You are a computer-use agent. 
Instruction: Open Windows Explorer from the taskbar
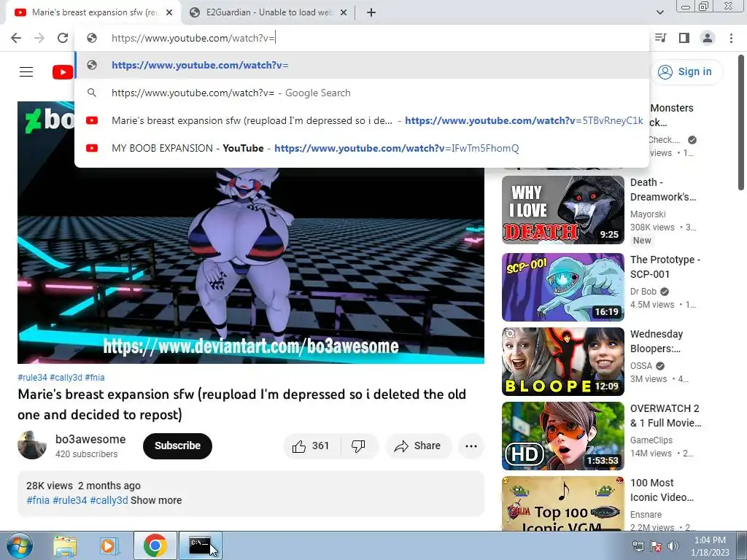65,545
